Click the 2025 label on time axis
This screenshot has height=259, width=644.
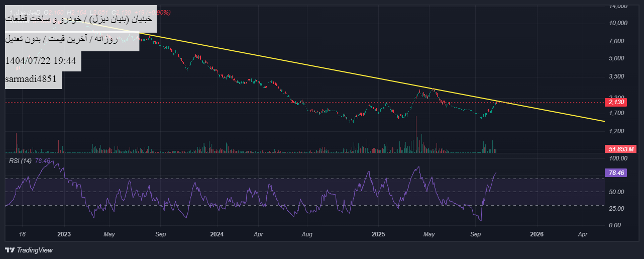pos(378,234)
